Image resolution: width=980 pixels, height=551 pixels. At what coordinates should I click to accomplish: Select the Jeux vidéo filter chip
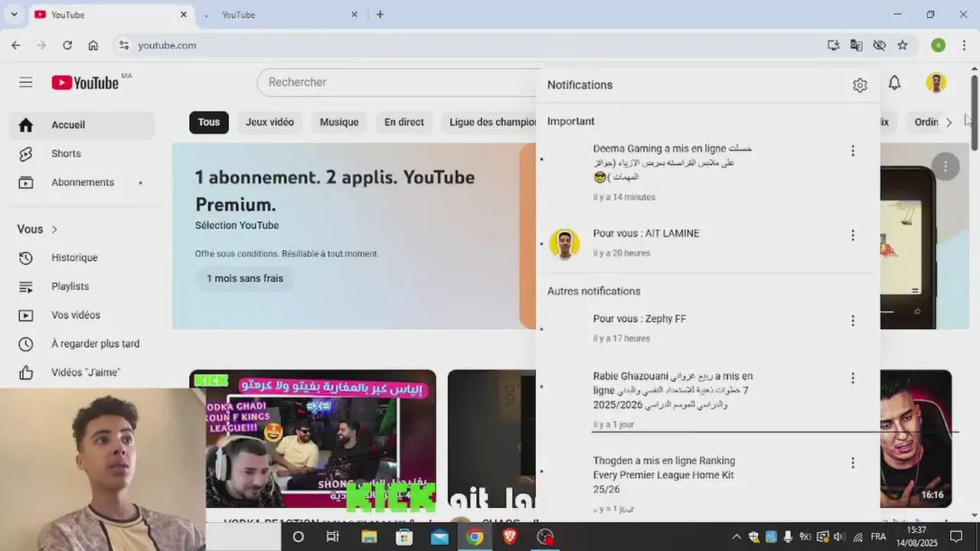[269, 122]
